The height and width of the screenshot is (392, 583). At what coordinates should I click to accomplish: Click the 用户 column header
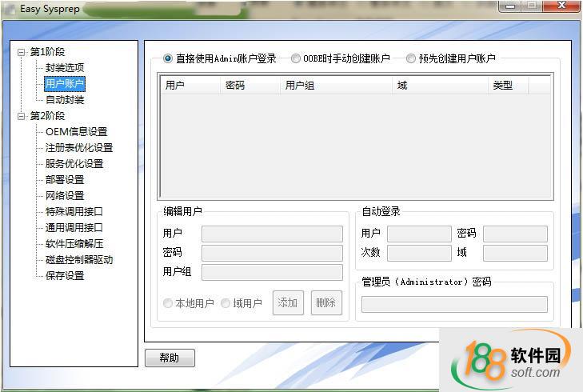click(190, 86)
